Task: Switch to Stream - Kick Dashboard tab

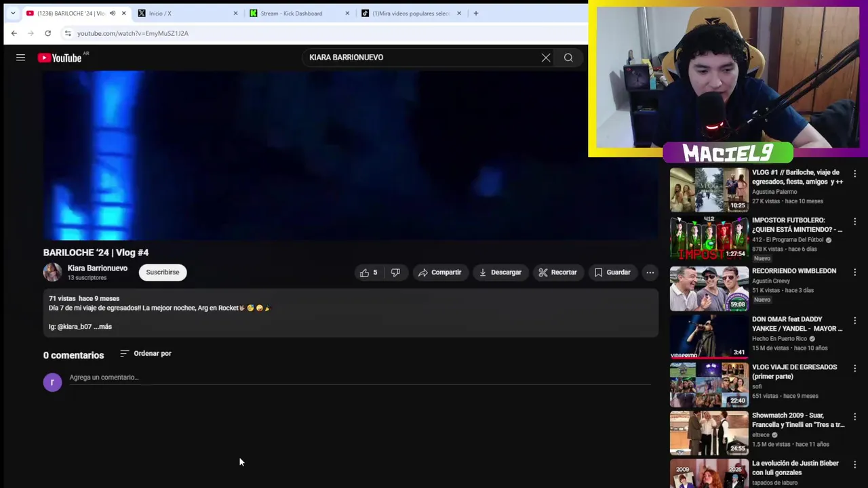Action: click(300, 13)
